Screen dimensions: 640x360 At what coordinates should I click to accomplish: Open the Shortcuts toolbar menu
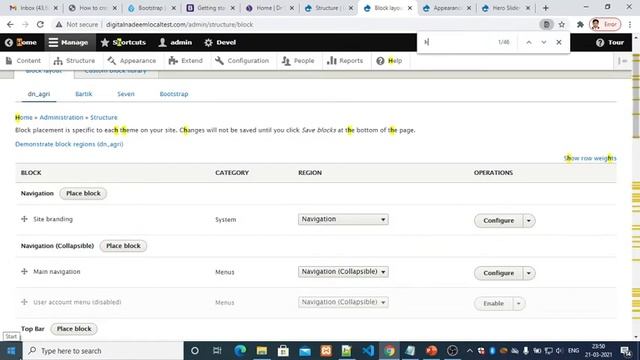123,42
